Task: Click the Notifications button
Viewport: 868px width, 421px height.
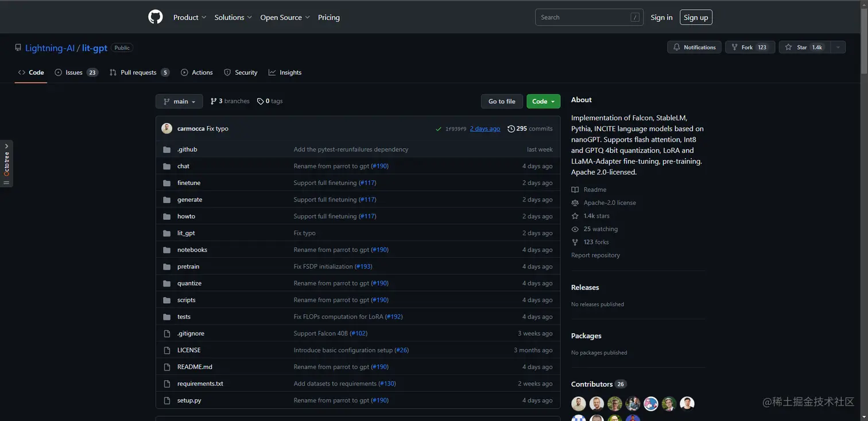Action: pos(694,47)
